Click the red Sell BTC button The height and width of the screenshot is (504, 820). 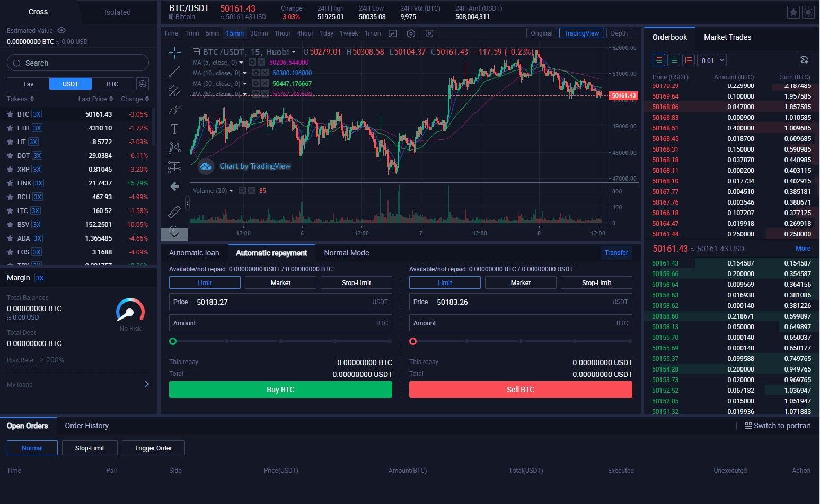[521, 390]
